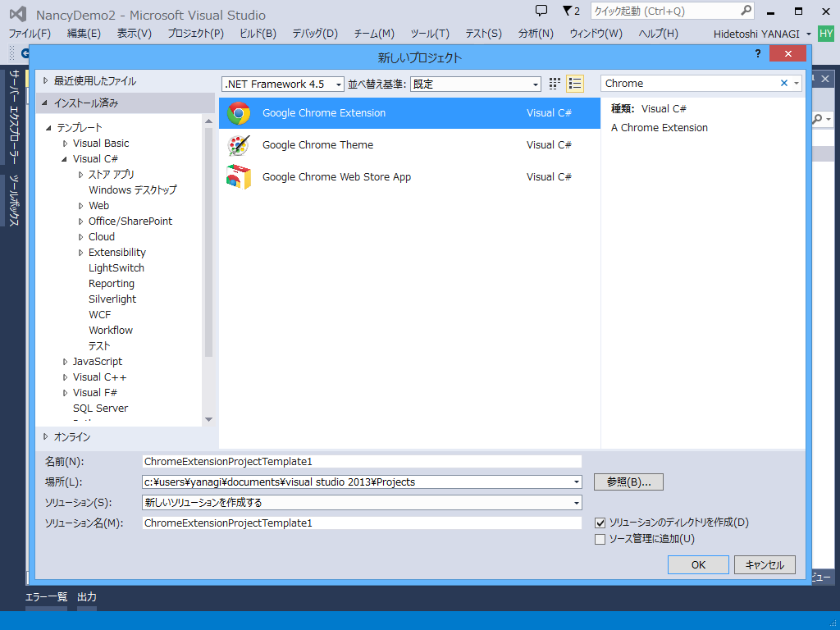The width and height of the screenshot is (840, 630).
Task: Select the Google Chrome Theme palette icon
Action: click(x=239, y=144)
